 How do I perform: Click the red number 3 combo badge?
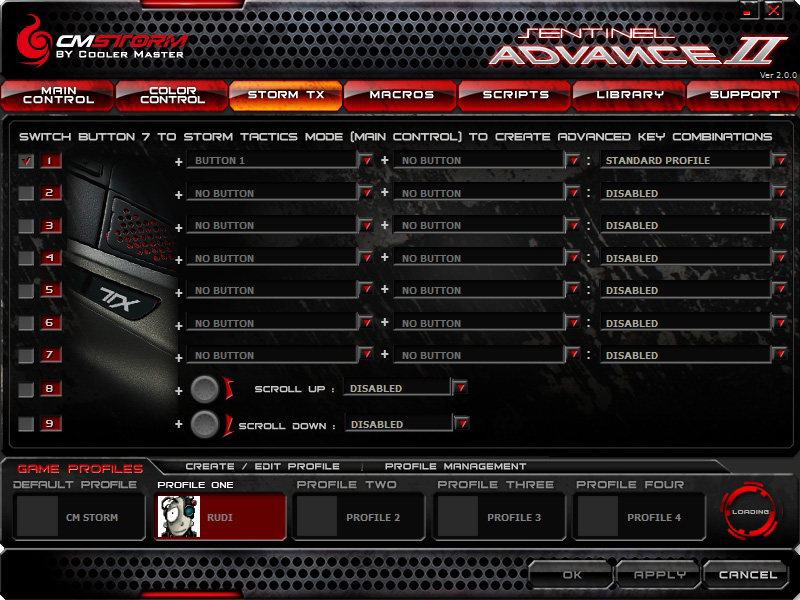pyautogui.click(x=51, y=226)
